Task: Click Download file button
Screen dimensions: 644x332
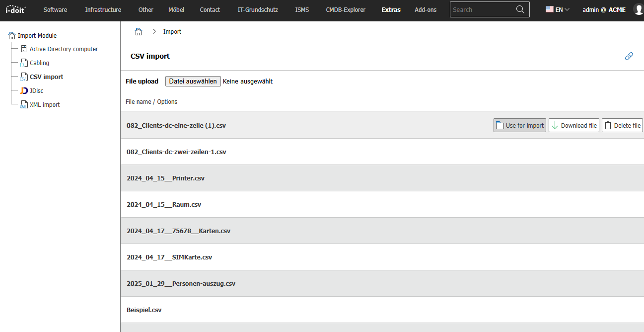Action: click(574, 125)
